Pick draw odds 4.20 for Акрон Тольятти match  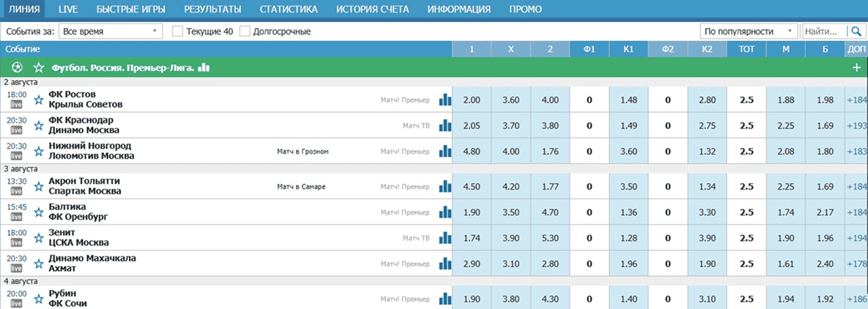pos(511,186)
